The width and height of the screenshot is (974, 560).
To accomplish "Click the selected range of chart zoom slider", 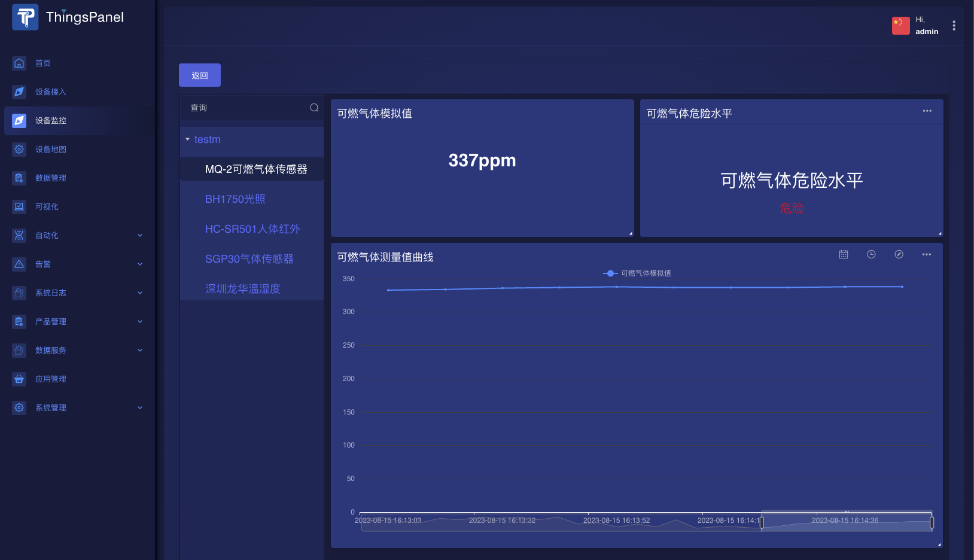I will point(847,522).
